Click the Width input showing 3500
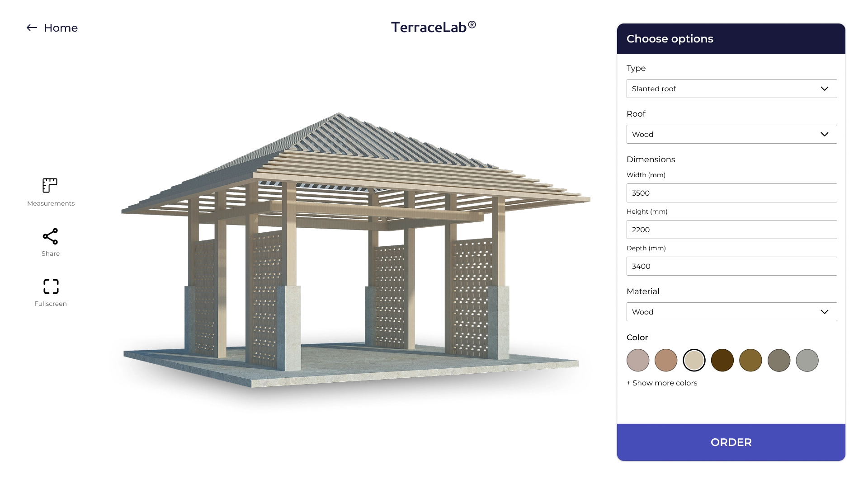Screen dimensions: 868x488 (x=731, y=193)
